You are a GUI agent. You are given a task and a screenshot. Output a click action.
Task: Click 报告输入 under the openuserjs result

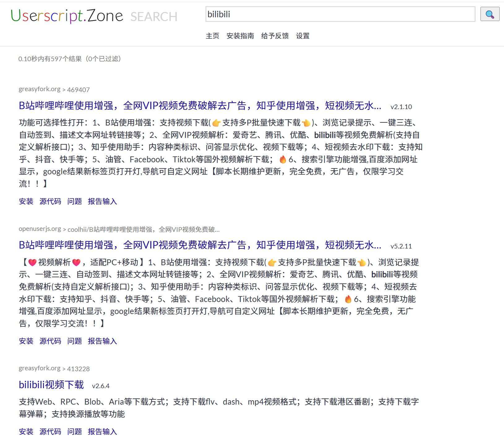pos(102,341)
